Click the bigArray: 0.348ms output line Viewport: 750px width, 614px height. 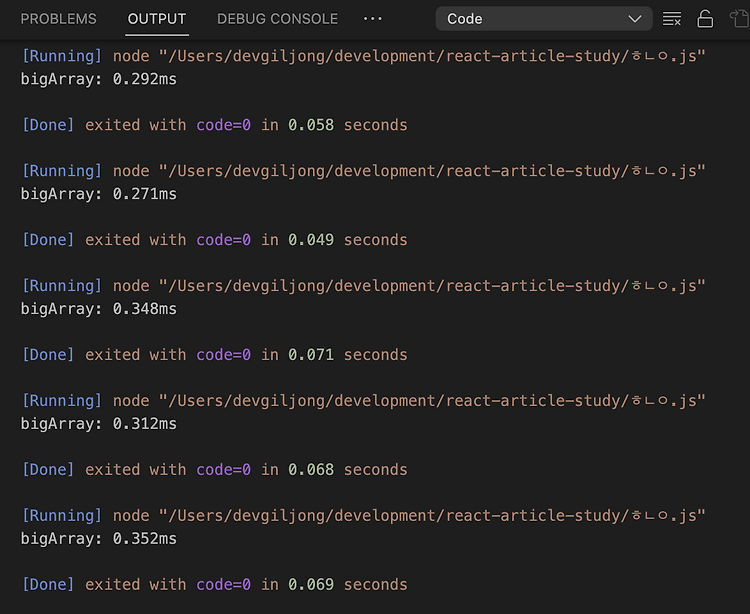point(99,308)
